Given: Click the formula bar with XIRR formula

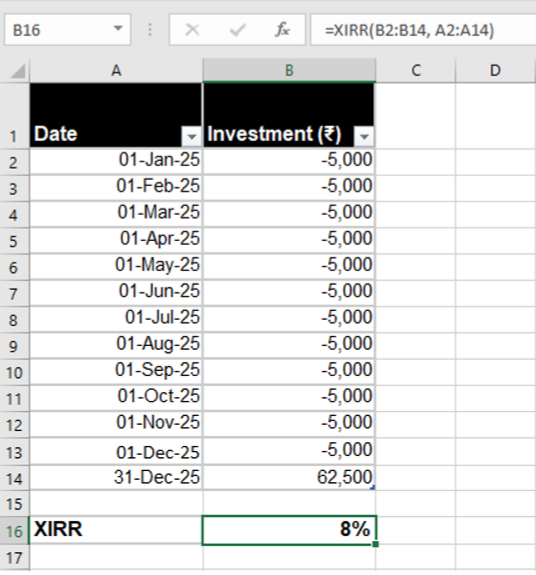Looking at the screenshot, I should coord(423,30).
